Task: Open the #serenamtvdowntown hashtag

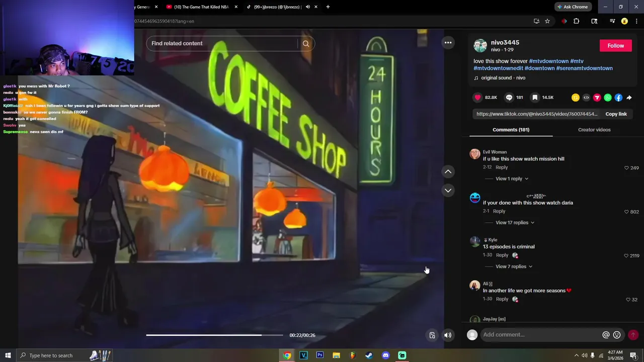Action: [x=584, y=68]
